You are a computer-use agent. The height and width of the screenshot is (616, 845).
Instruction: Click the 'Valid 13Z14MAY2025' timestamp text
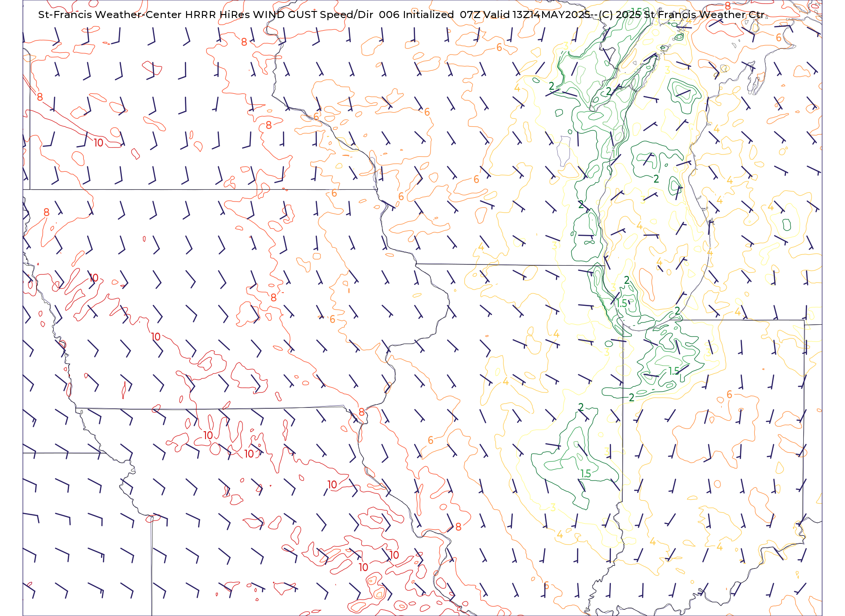[536, 15]
